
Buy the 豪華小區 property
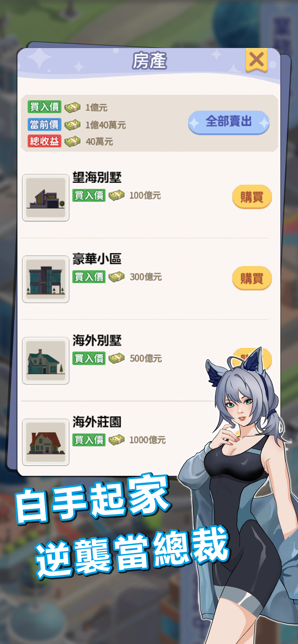pyautogui.click(x=252, y=278)
